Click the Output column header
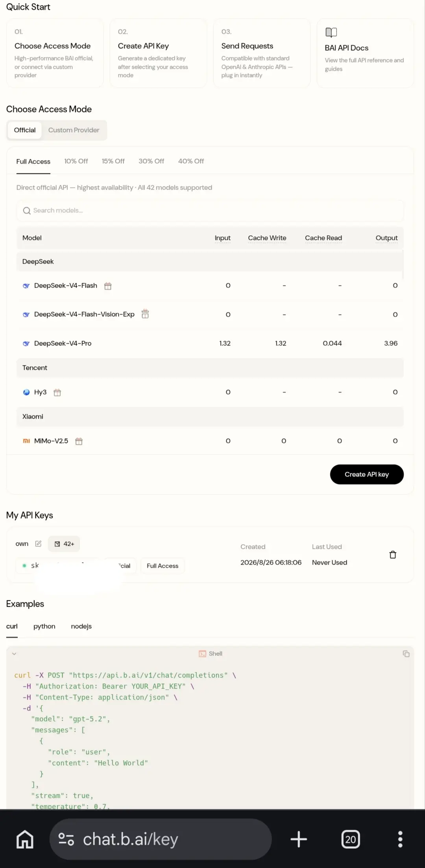The height and width of the screenshot is (868, 425). 386,238
